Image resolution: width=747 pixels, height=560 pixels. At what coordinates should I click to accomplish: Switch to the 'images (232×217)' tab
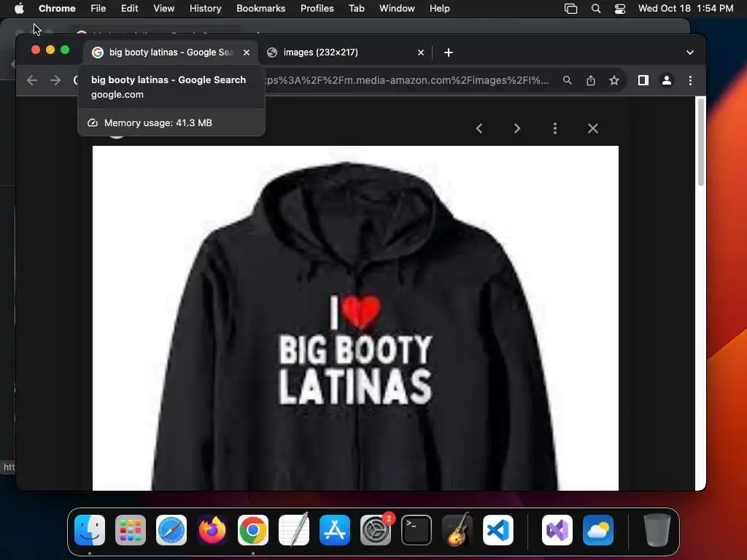tap(345, 52)
